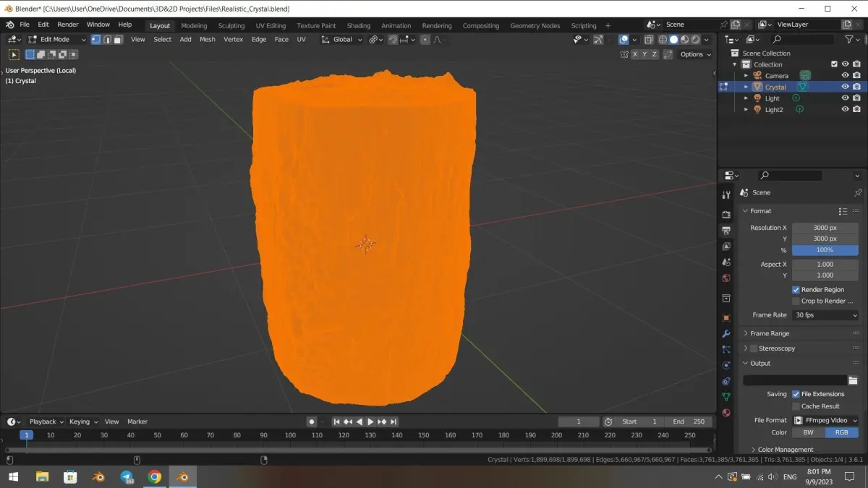Select BW color mode button
The image size is (868, 488).
coord(808,432)
